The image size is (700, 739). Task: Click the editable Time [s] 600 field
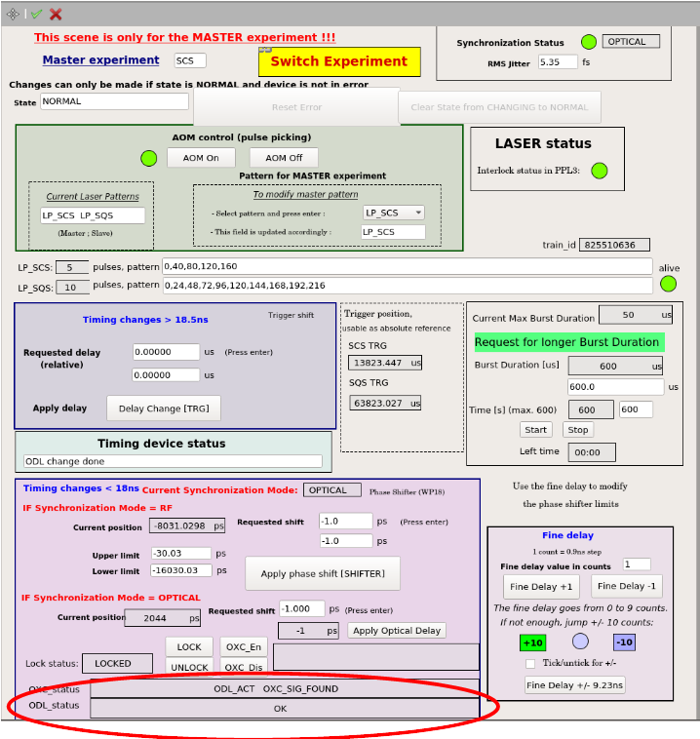coord(637,409)
